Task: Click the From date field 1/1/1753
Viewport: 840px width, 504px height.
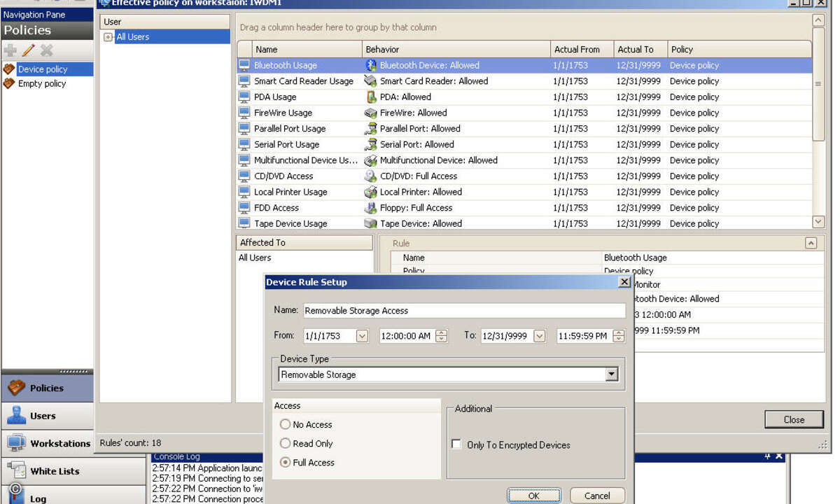Action: [x=330, y=336]
